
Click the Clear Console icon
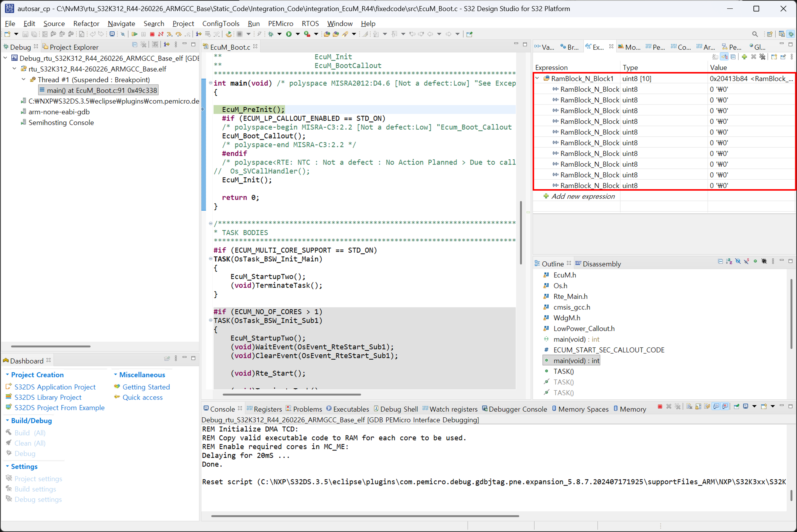pos(689,406)
